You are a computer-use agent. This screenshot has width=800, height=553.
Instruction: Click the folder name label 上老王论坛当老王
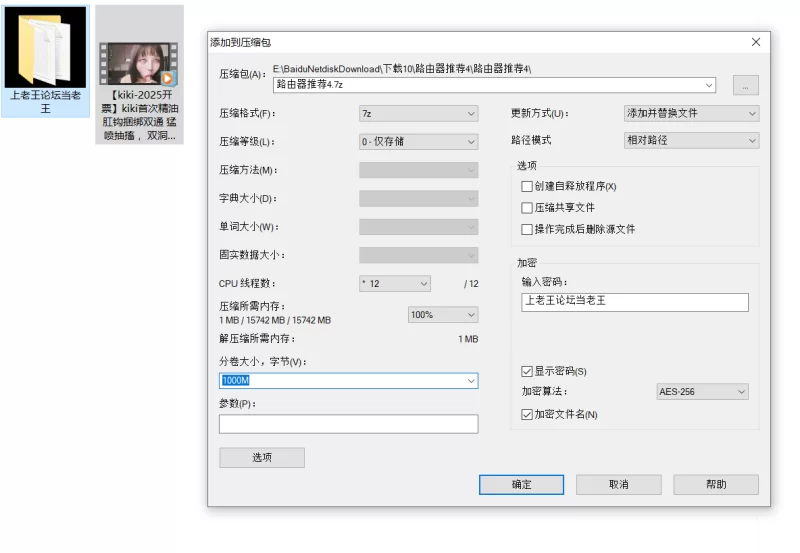tap(46, 102)
